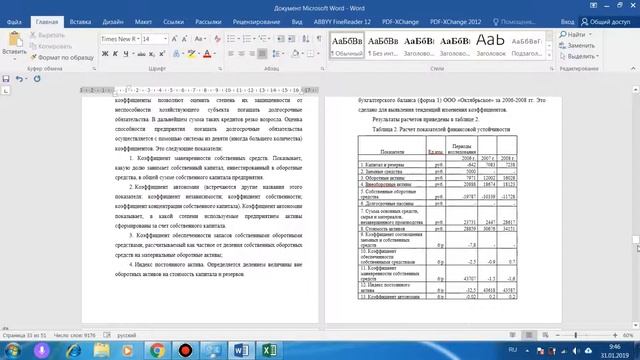
Task: Select the Обычный style
Action: point(347,45)
